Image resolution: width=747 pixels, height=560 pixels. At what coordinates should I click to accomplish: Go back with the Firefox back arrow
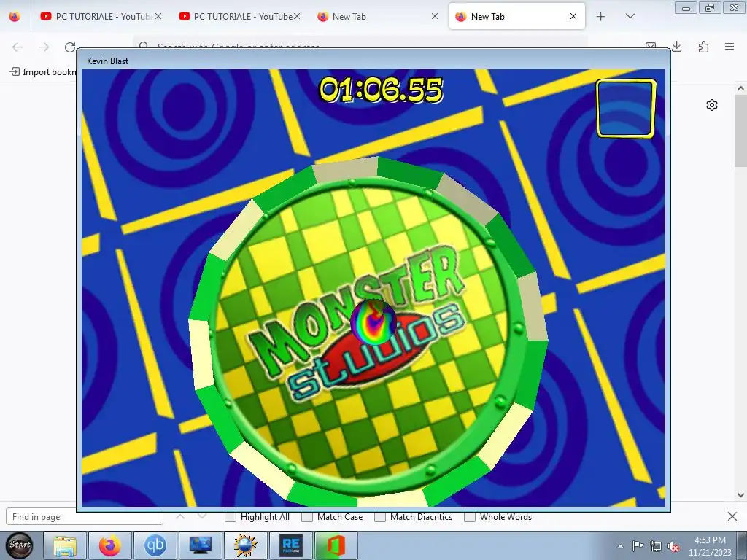[x=18, y=47]
